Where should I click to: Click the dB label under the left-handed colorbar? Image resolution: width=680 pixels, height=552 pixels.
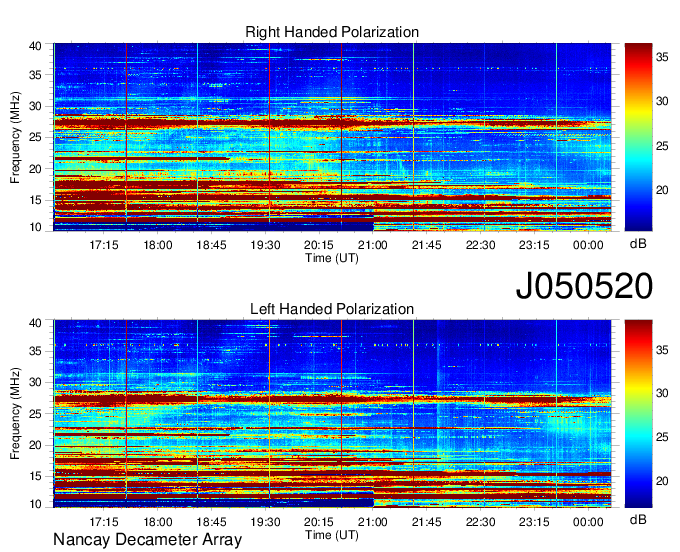(638, 520)
